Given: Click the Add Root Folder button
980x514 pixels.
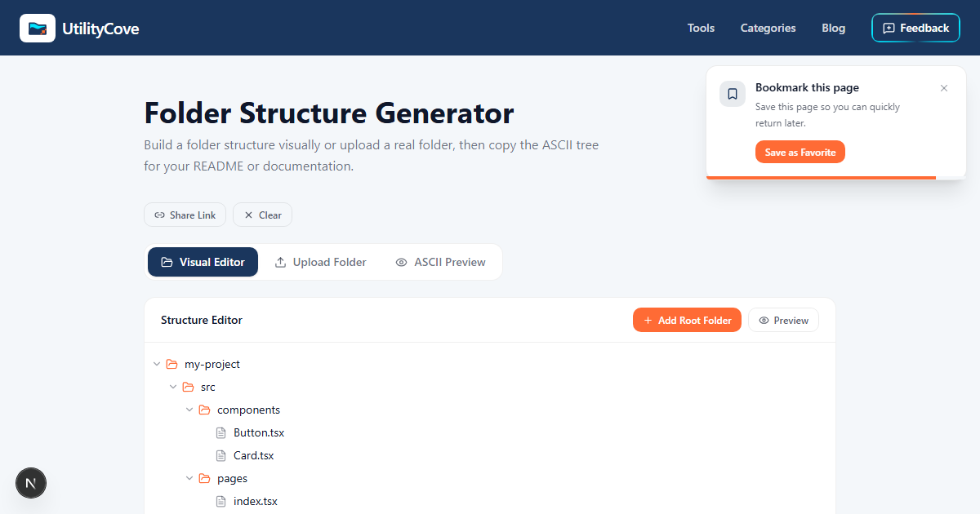Looking at the screenshot, I should 687,320.
